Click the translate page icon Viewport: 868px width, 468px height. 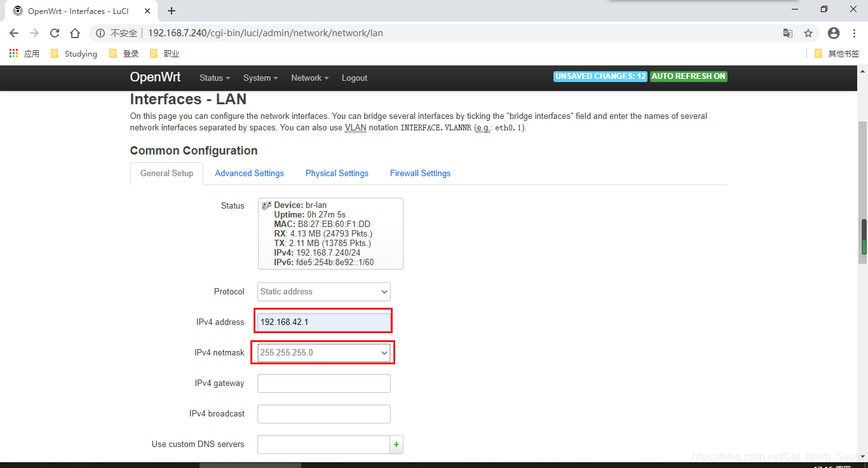[x=788, y=33]
